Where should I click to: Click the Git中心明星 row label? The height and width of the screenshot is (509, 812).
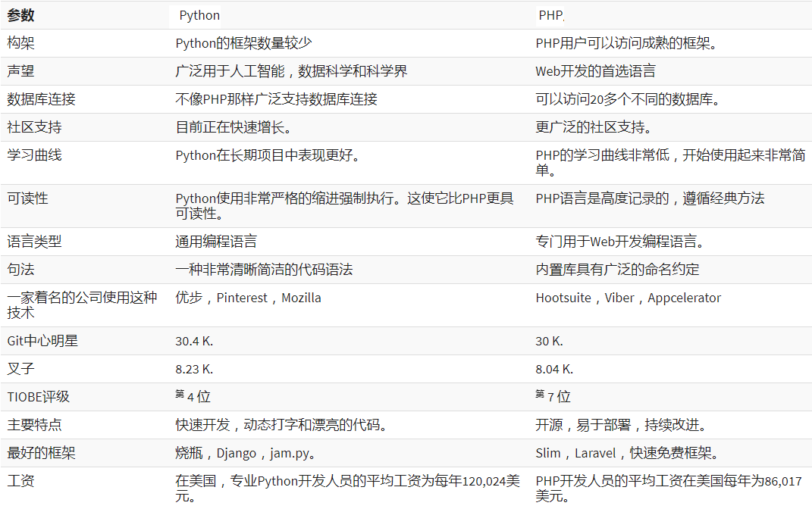pyautogui.click(x=42, y=341)
